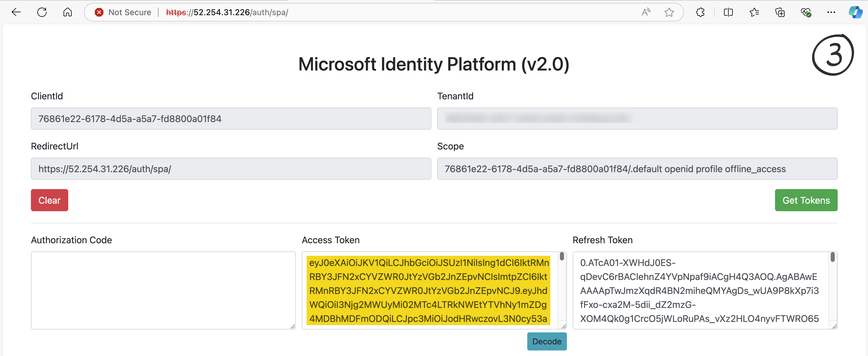Click the Refresh Token label
The height and width of the screenshot is (356, 868).
[x=602, y=240]
